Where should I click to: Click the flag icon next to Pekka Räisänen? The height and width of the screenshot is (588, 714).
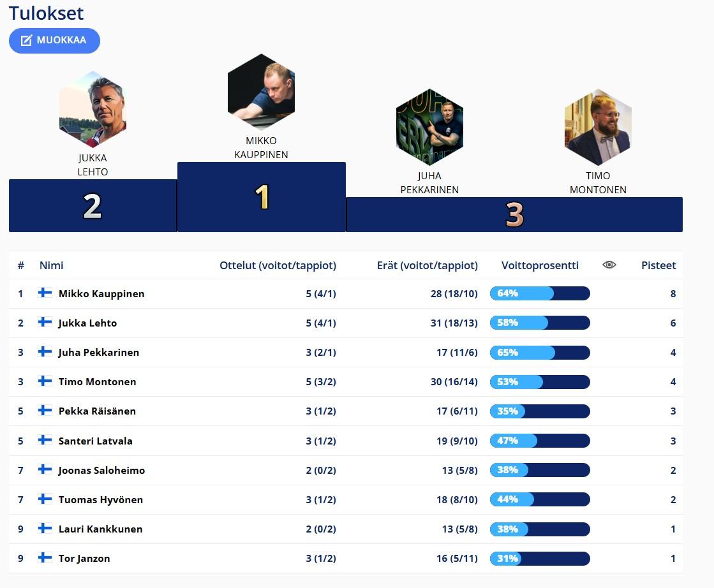click(x=45, y=410)
